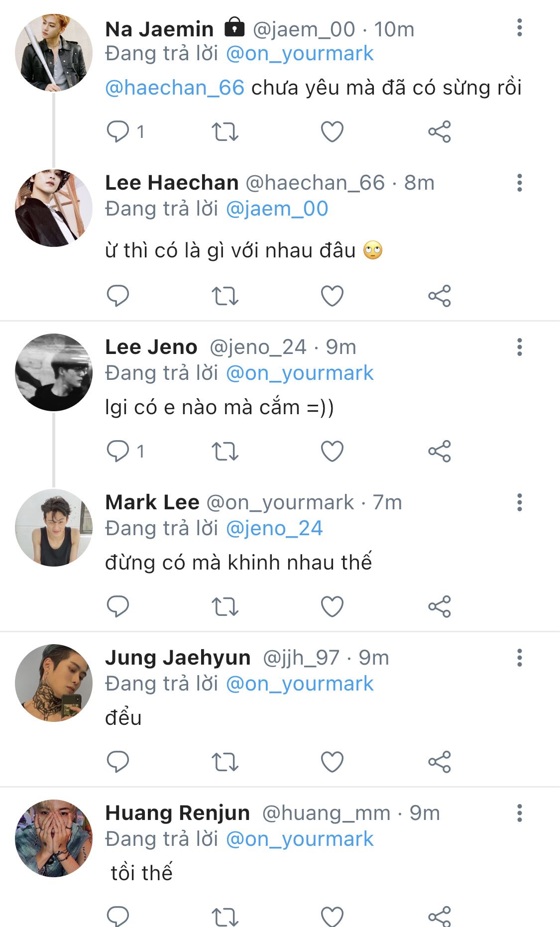Reply to Na Jaemin's tweet
The width and height of the screenshot is (560, 927).
(x=118, y=132)
